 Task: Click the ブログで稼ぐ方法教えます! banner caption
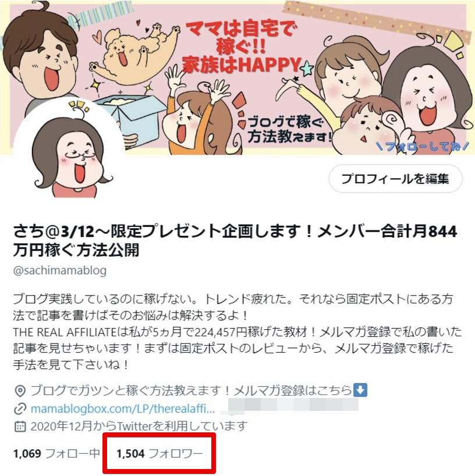[289, 130]
